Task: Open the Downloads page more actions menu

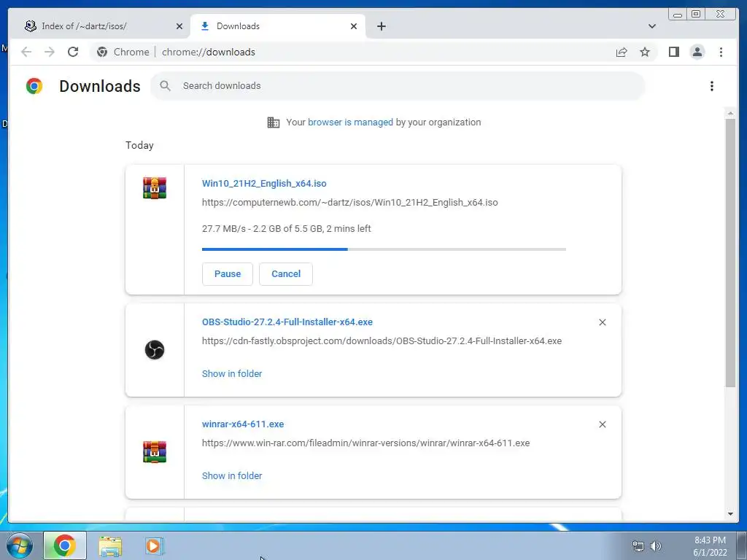Action: click(712, 86)
